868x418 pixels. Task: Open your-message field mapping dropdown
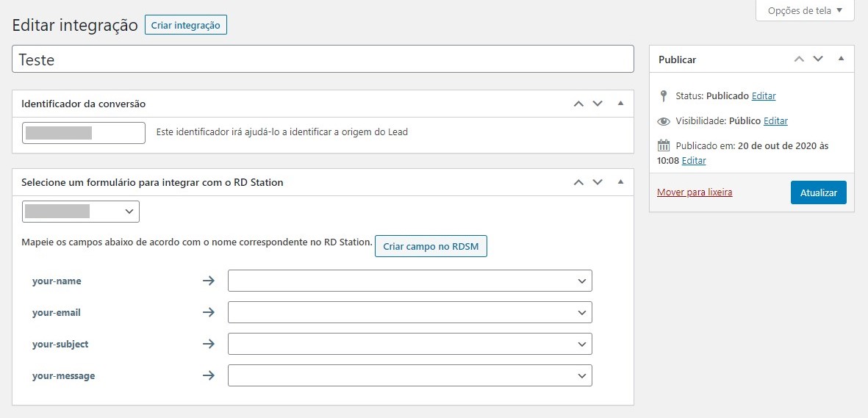pos(409,375)
